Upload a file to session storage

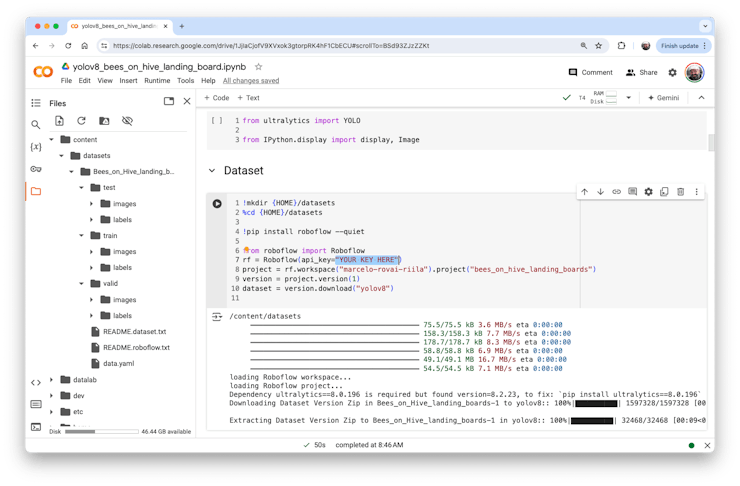59,121
